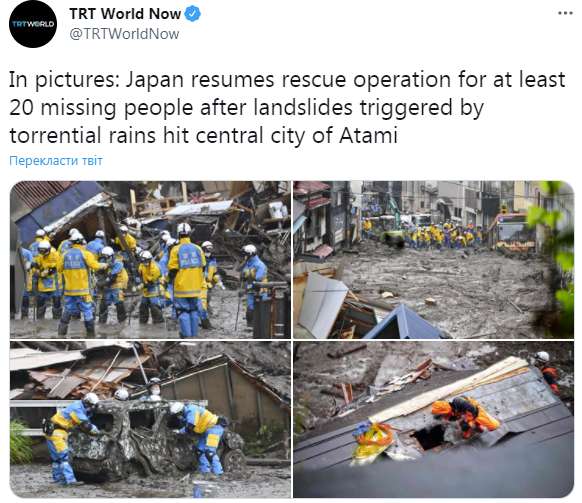This screenshot has width=582, height=503.
Task: Click the Перекласти твіт translate link
Action: click(x=56, y=161)
